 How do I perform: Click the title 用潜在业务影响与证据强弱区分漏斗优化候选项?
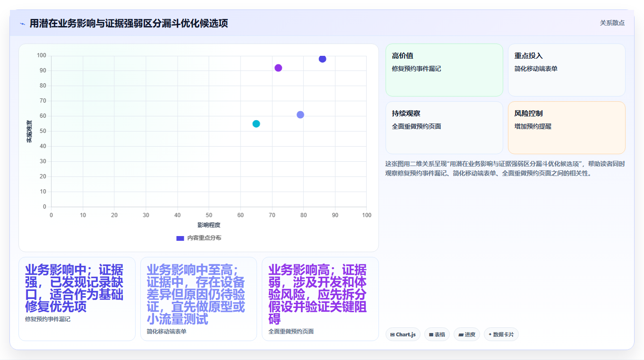[129, 23]
